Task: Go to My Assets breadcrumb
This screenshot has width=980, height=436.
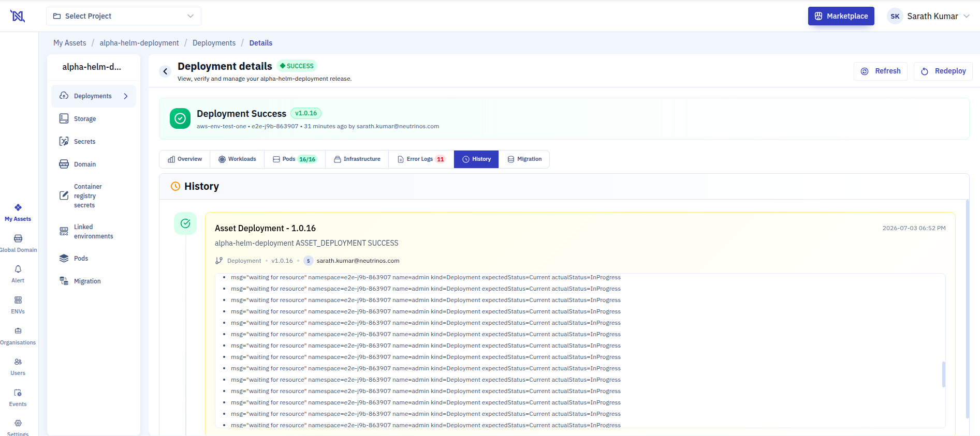Action: tap(70, 43)
